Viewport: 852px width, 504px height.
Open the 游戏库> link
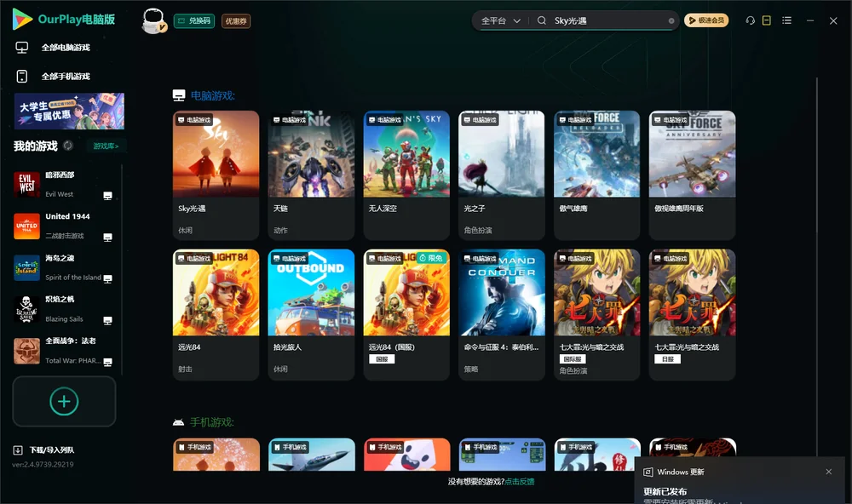[x=106, y=146]
